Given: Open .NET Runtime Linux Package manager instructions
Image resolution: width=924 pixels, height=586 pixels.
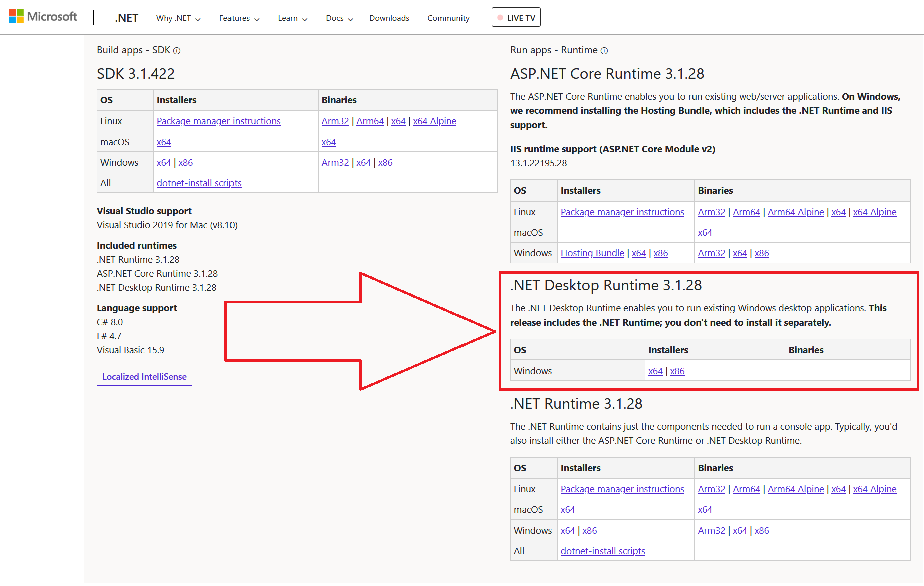Looking at the screenshot, I should pyautogui.click(x=622, y=489).
